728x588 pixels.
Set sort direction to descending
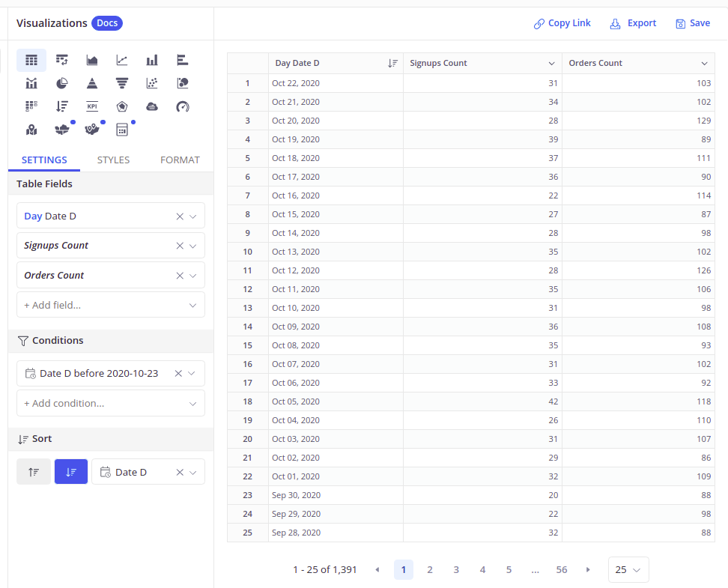pos(71,472)
